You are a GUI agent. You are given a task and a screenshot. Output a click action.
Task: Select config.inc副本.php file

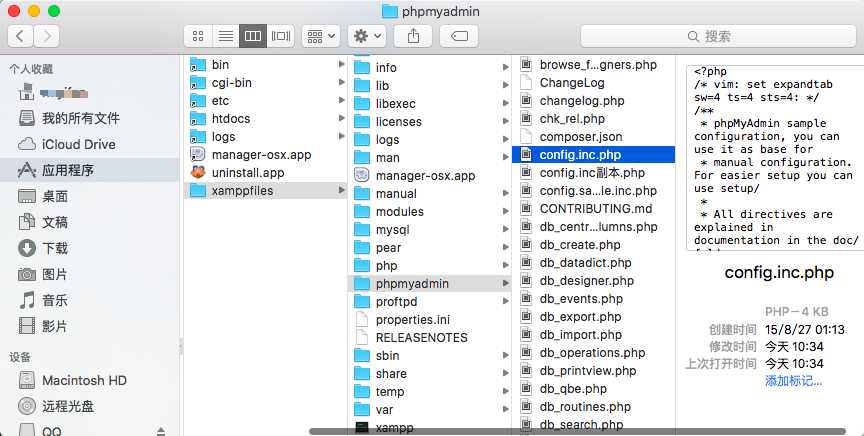pos(593,173)
